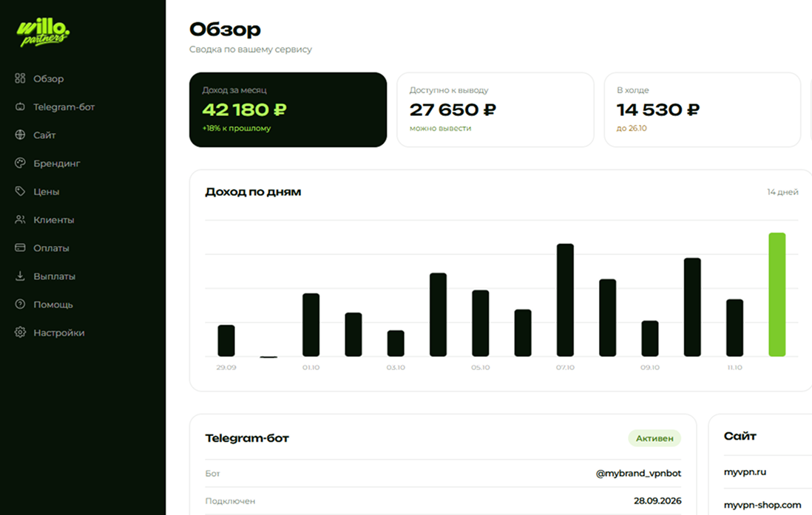Image resolution: width=812 pixels, height=515 pixels.
Task: Navigate to Брендинг in the sidebar
Action: 57,163
